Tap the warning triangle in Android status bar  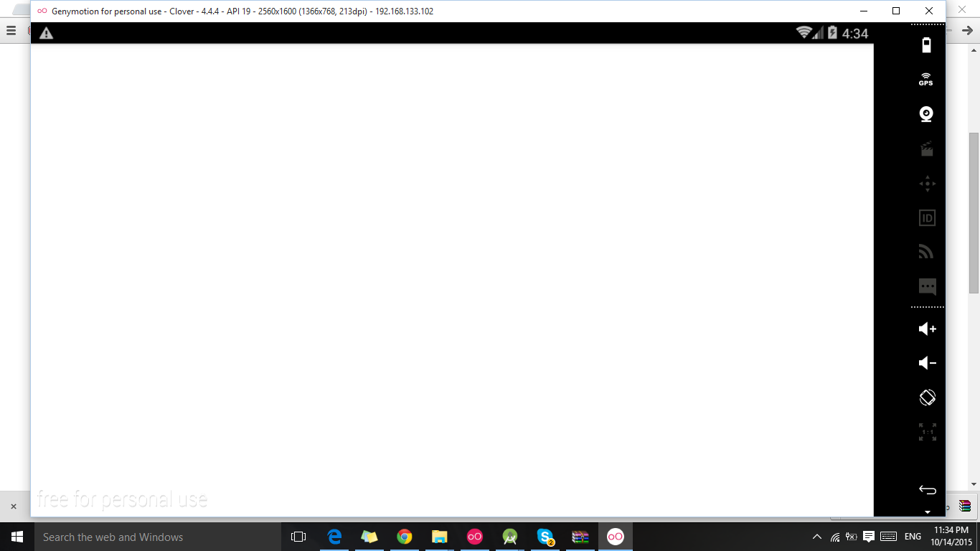(46, 33)
